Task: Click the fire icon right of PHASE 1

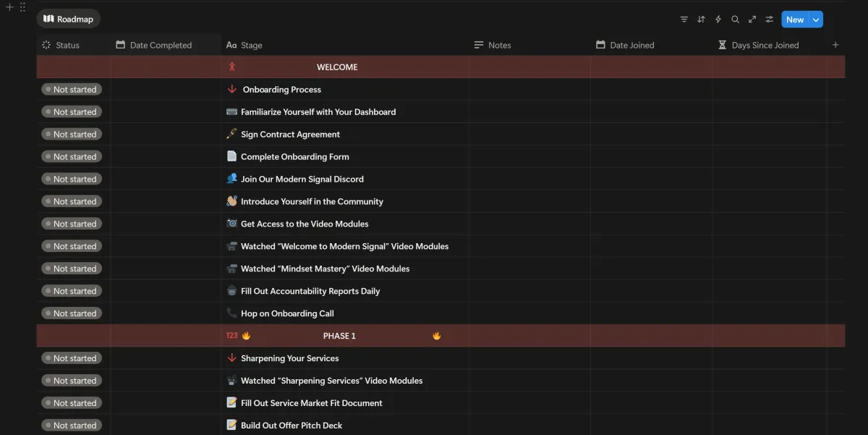Action: (x=437, y=336)
